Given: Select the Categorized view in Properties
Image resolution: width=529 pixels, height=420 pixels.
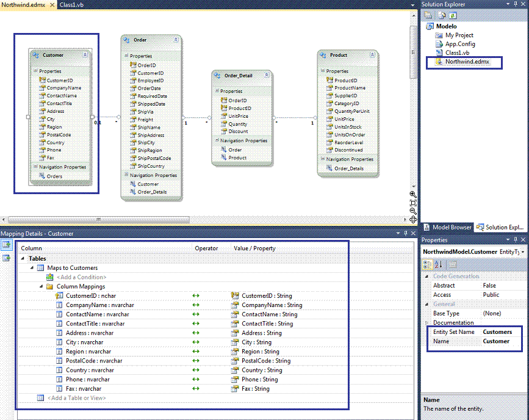Looking at the screenshot, I should [428, 264].
